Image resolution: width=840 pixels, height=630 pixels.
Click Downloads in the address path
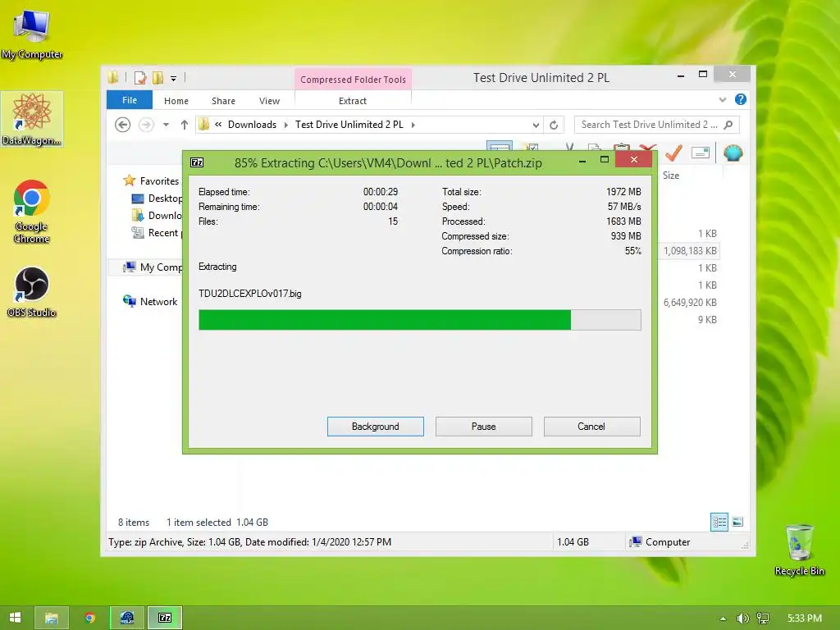pos(253,125)
